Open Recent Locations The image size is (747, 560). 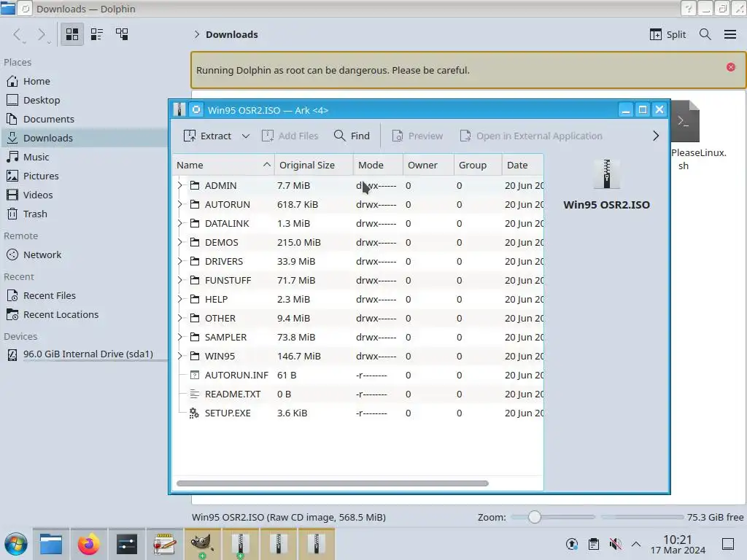[x=84, y=315]
